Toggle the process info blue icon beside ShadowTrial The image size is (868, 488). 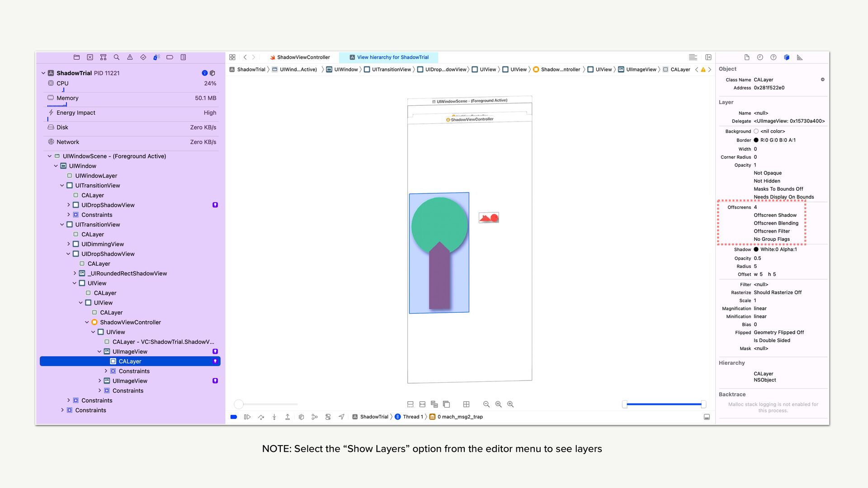pyautogui.click(x=204, y=73)
